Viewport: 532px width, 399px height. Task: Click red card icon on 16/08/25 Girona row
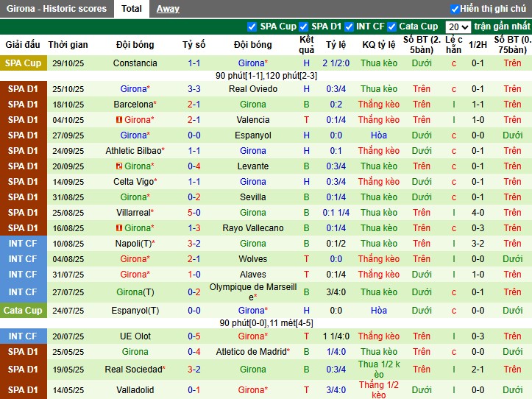point(119,228)
